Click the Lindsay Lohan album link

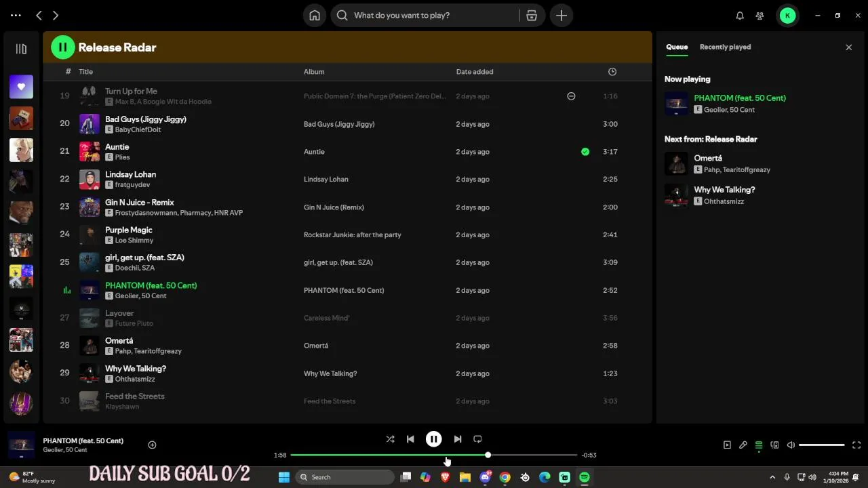(325, 180)
